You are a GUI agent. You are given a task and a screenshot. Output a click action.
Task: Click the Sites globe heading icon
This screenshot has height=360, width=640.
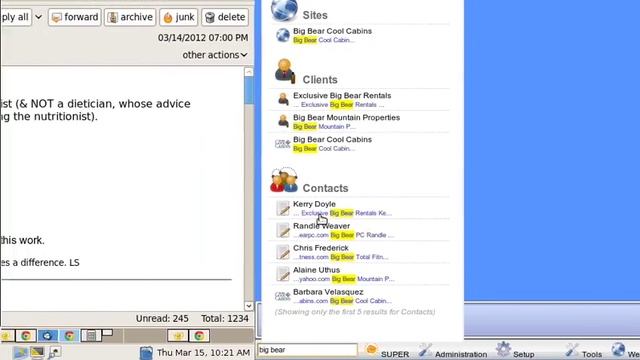pyautogui.click(x=284, y=10)
